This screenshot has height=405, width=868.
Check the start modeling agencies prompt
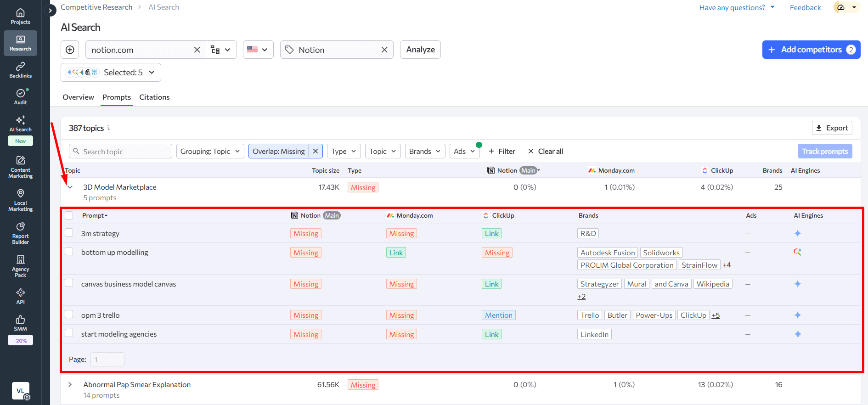tap(69, 333)
